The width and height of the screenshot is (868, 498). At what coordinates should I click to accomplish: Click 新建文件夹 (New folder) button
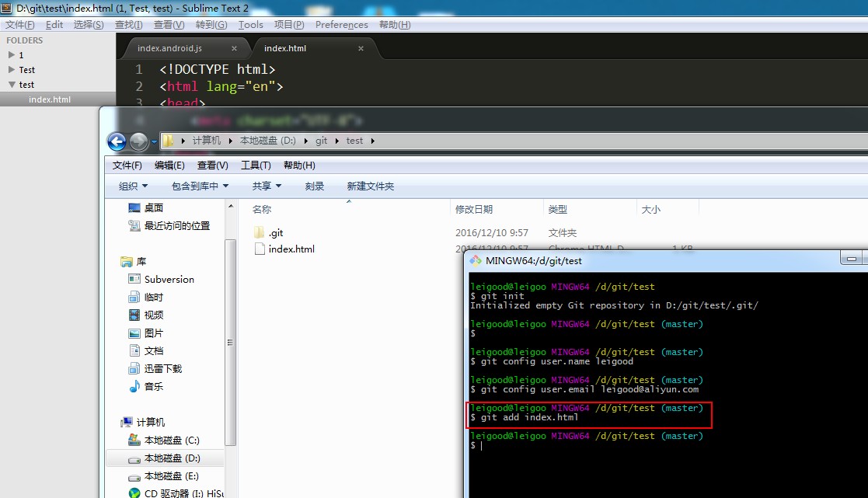(371, 186)
